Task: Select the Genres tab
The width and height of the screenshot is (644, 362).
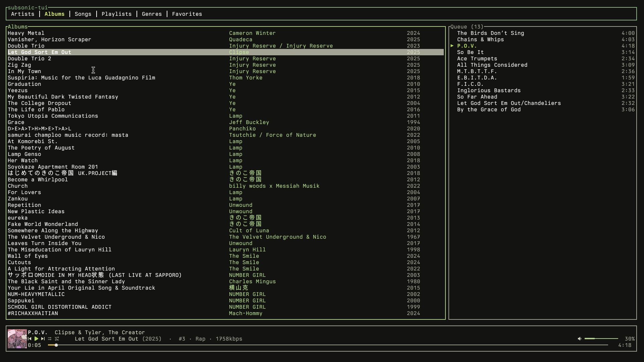Action: [152, 14]
